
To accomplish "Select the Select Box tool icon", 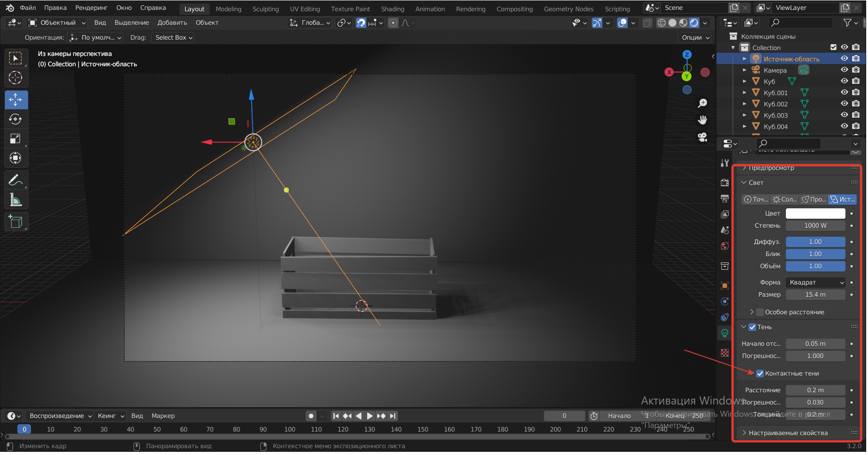I will coord(16,59).
